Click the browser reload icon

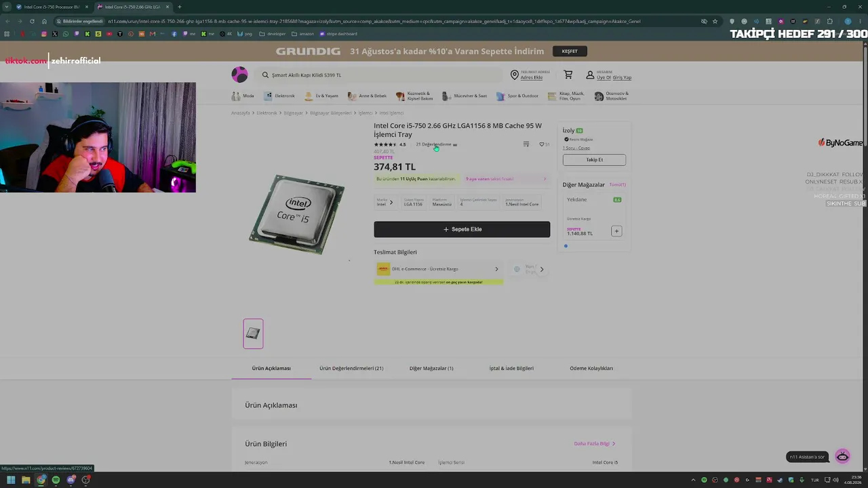click(x=32, y=21)
